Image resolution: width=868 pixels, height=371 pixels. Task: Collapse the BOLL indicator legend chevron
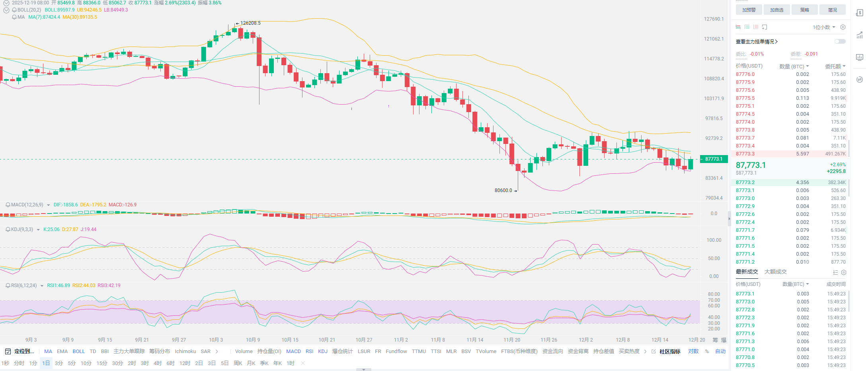6,10
